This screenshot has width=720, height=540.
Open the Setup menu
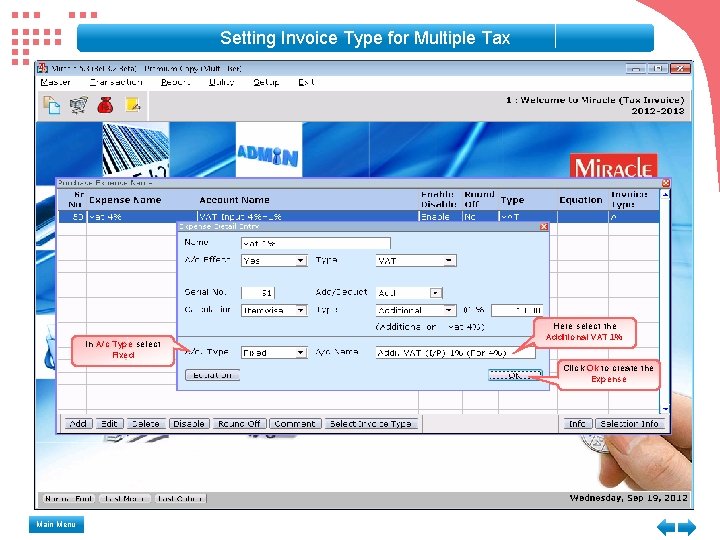(x=266, y=82)
